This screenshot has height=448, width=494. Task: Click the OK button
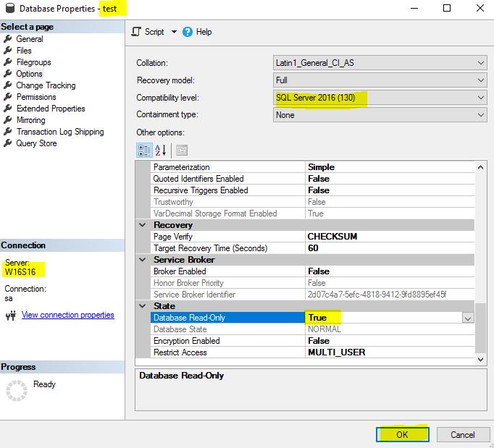pyautogui.click(x=402, y=435)
